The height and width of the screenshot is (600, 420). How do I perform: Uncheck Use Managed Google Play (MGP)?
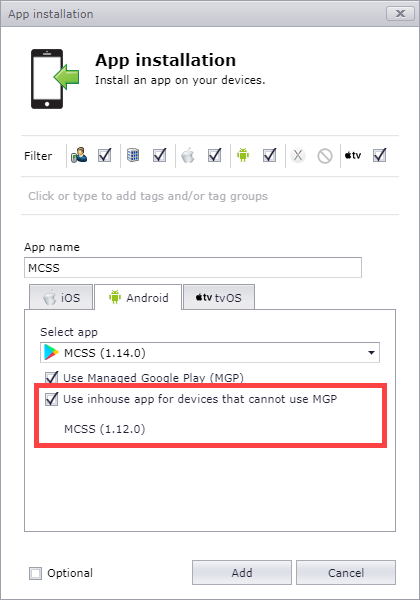[x=52, y=378]
